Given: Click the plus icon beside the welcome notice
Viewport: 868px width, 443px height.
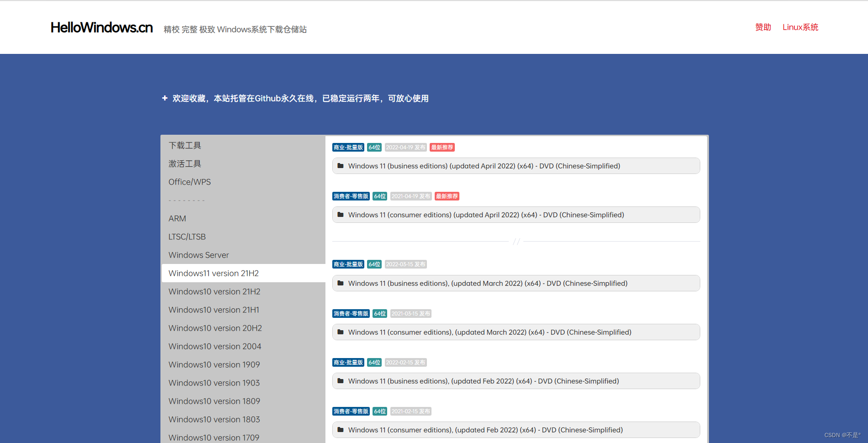Looking at the screenshot, I should click(x=165, y=98).
